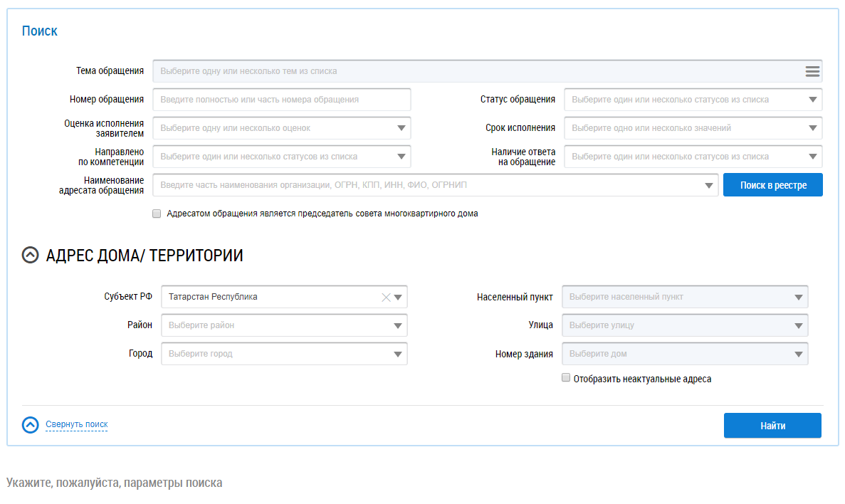Collapse the АДРЕС ДОМА/ ТЕРРИТОРИИ section
Screen dimensions: 845x504
30,256
